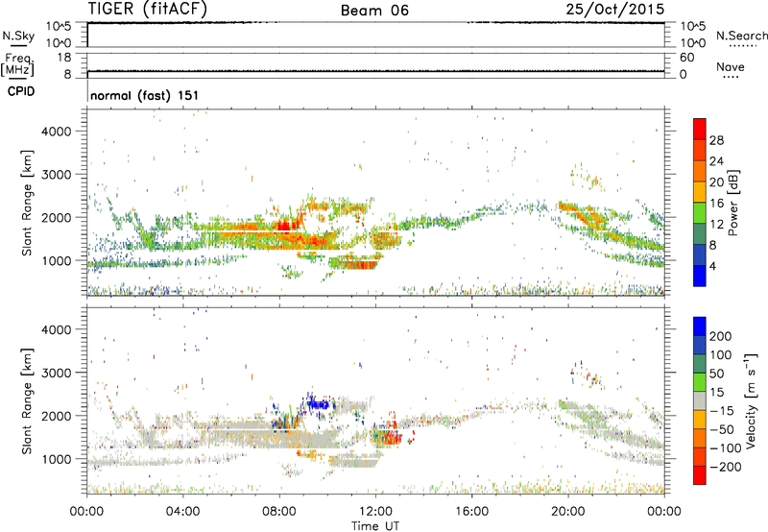Select the 16 label on Power colorbar
768x532 pixels.
tap(716, 204)
